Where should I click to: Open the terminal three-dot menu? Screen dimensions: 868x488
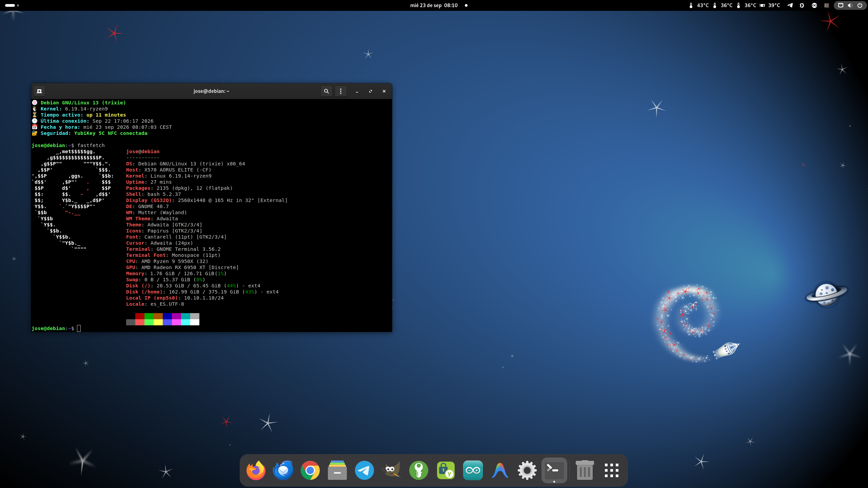click(341, 91)
